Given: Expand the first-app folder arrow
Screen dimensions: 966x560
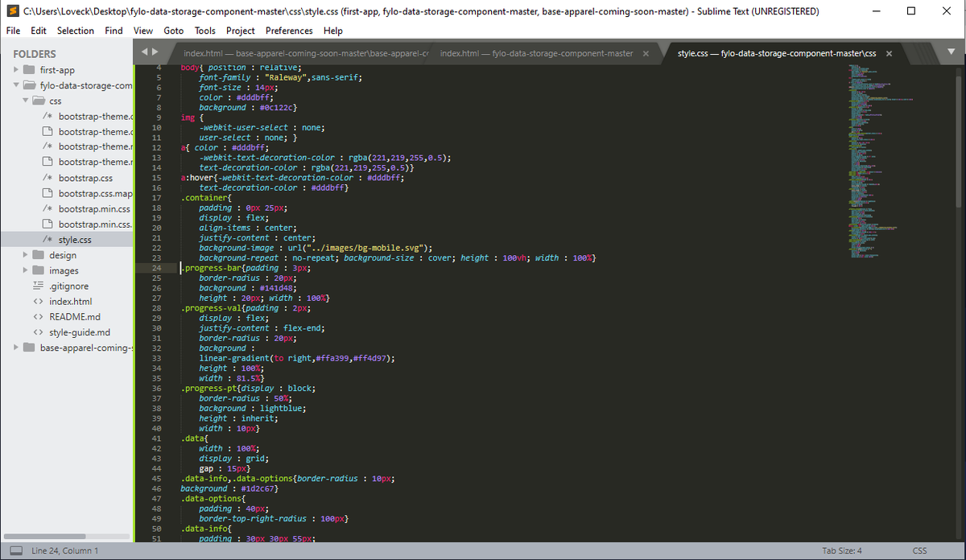Looking at the screenshot, I should click(x=17, y=70).
